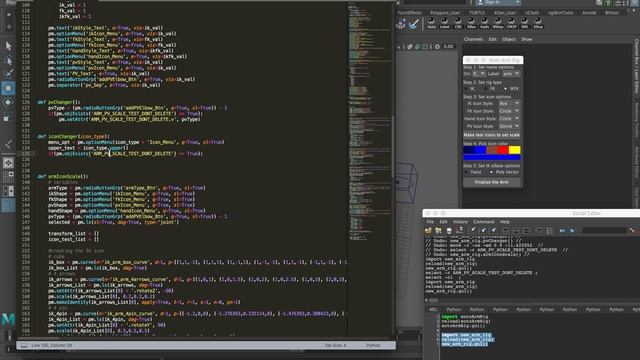Switch to the Arnold shelf tab
The height and width of the screenshot is (360, 640).
(x=589, y=13)
